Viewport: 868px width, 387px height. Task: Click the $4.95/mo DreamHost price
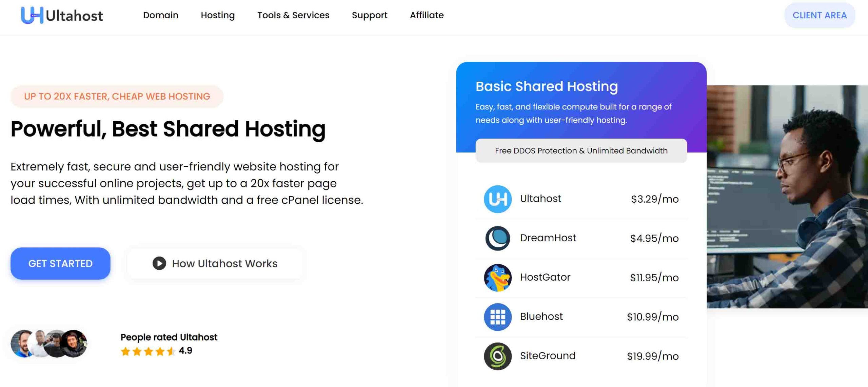click(654, 238)
